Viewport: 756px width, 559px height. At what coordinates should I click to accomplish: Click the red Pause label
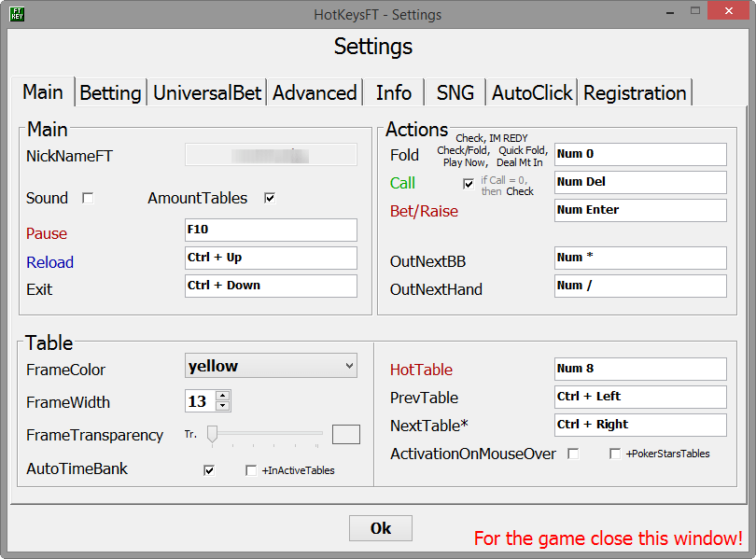tap(47, 233)
